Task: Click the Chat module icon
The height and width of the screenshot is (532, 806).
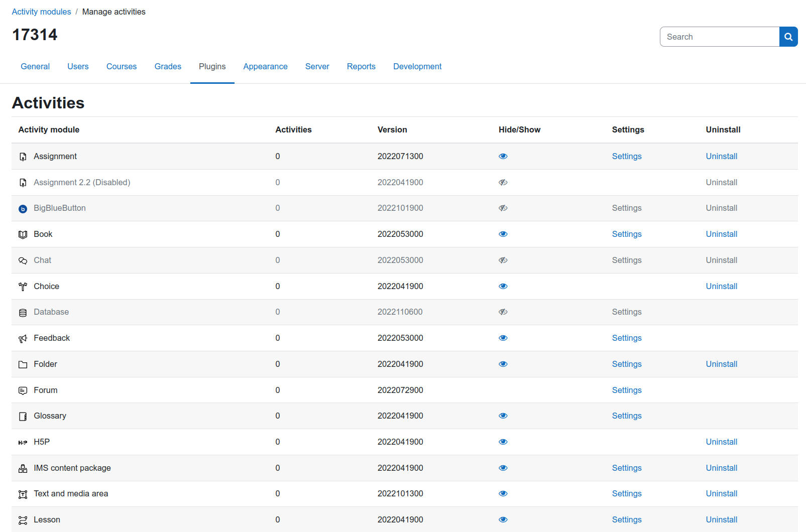Action: (x=23, y=260)
